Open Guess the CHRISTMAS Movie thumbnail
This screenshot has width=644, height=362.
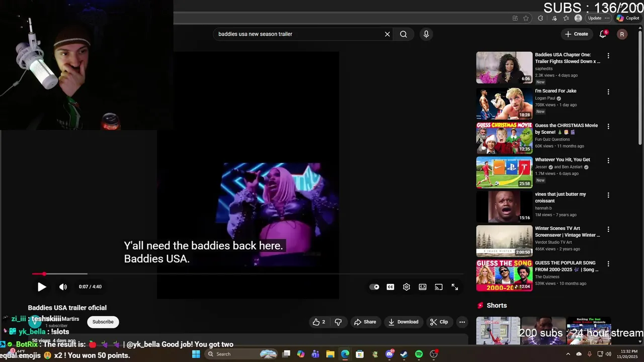[x=504, y=138]
